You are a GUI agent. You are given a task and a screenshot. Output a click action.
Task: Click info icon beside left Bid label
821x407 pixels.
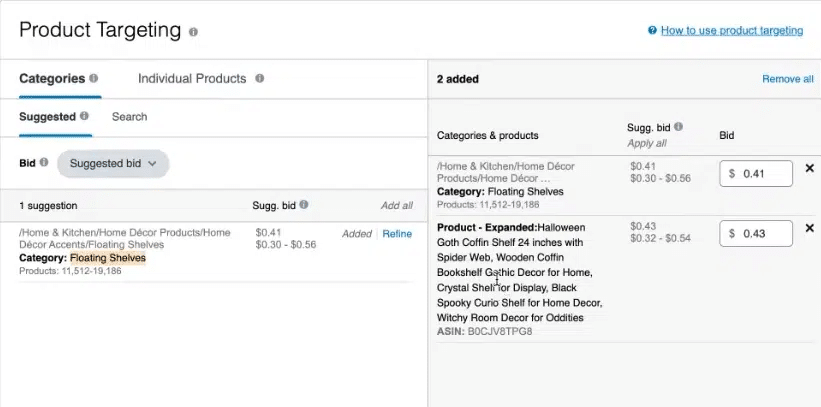(44, 163)
